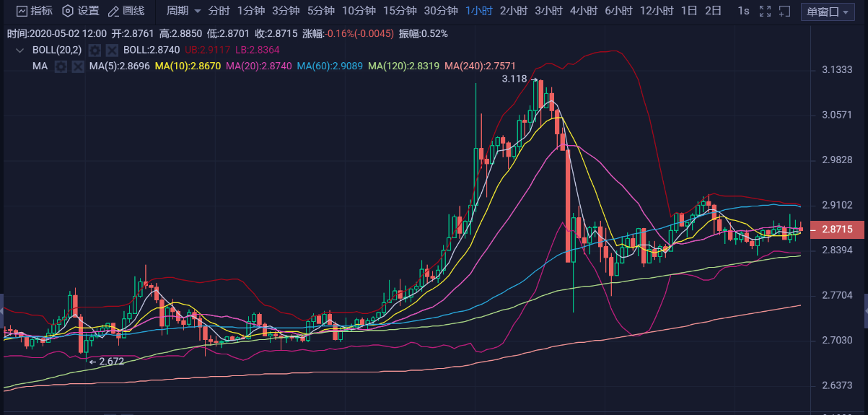Activate the 画线 drawing tool
The height and width of the screenshot is (415, 868).
coord(126,11)
